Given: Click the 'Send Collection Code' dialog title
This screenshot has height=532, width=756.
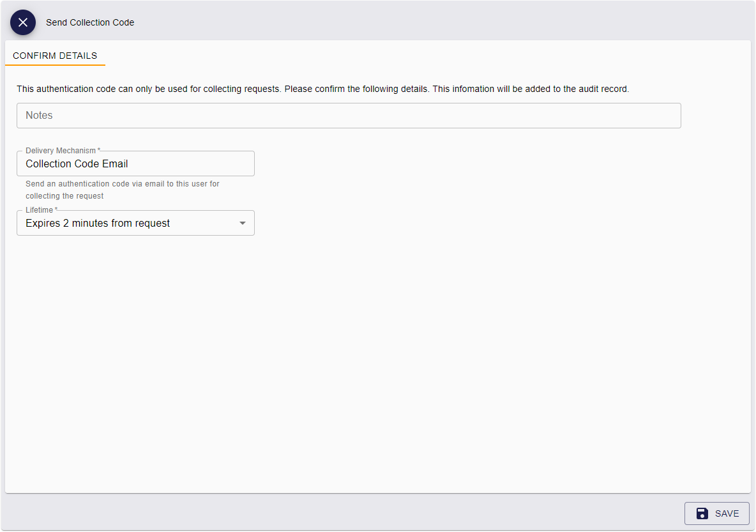Looking at the screenshot, I should 90,22.
